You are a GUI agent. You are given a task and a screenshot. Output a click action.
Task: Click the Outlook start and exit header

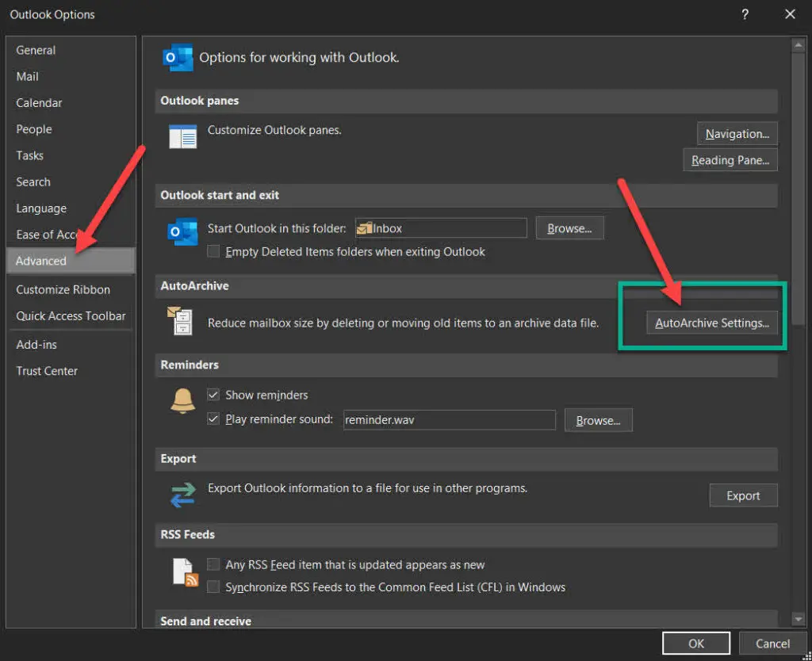[466, 196]
